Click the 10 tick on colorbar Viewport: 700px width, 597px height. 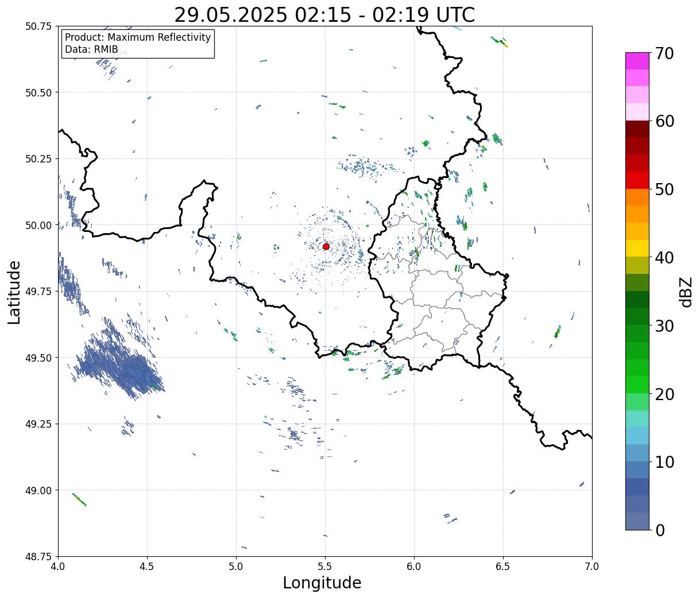pos(664,462)
